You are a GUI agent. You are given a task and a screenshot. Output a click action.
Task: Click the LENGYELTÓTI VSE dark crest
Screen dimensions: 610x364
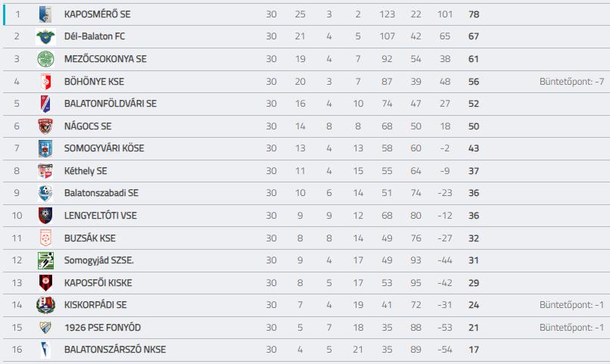pos(45,216)
